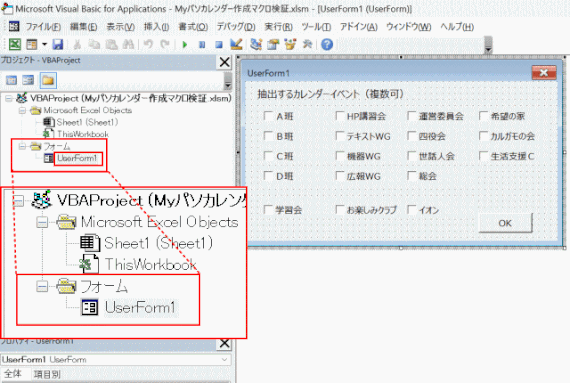Open the 挿入(I) menu
Viewport: 570px width, 383px height.
click(156, 27)
